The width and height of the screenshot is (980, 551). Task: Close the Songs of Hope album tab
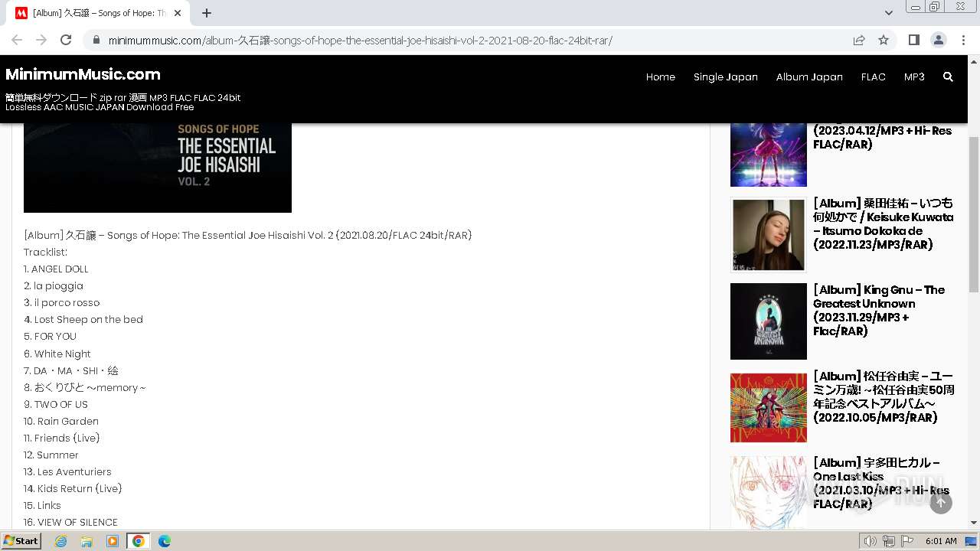(x=178, y=13)
